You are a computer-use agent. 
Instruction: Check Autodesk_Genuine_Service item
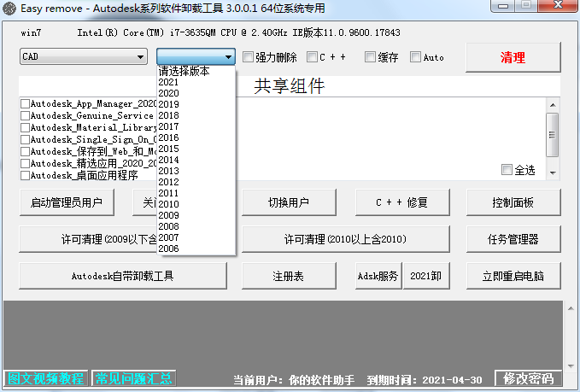pos(25,116)
